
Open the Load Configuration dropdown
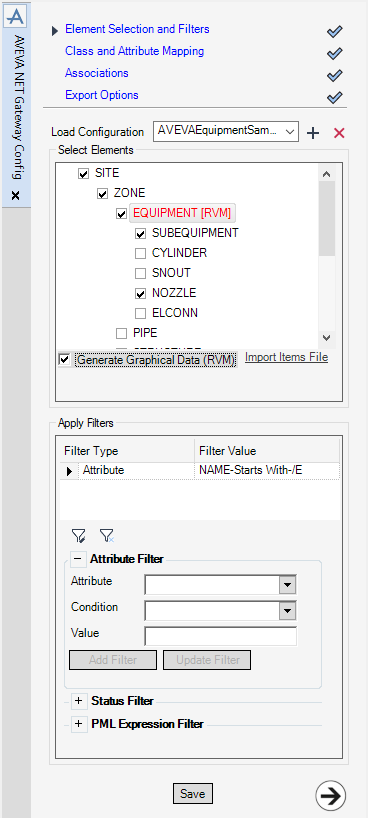pos(290,132)
